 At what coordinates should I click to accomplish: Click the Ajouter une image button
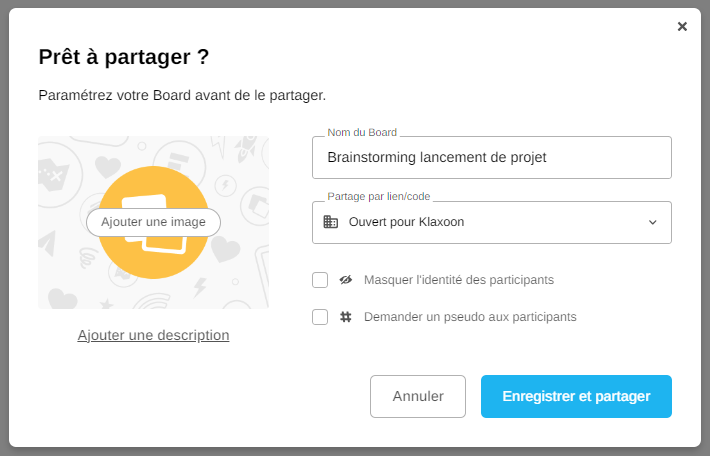pos(153,222)
